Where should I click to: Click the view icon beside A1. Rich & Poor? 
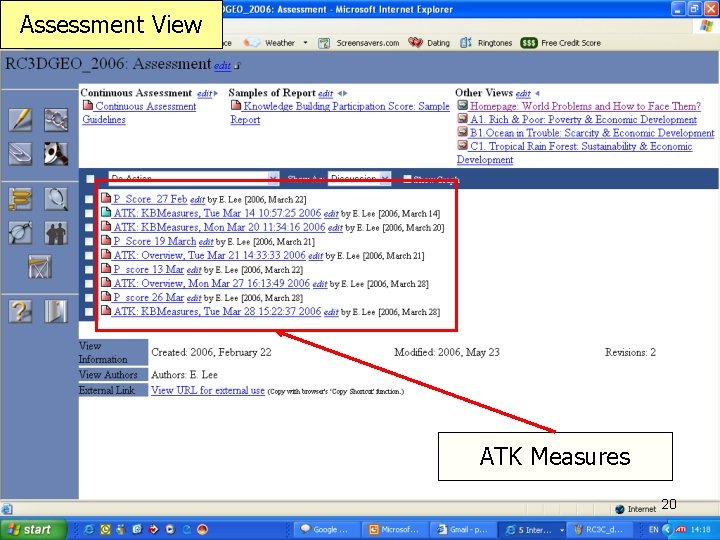pos(462,118)
